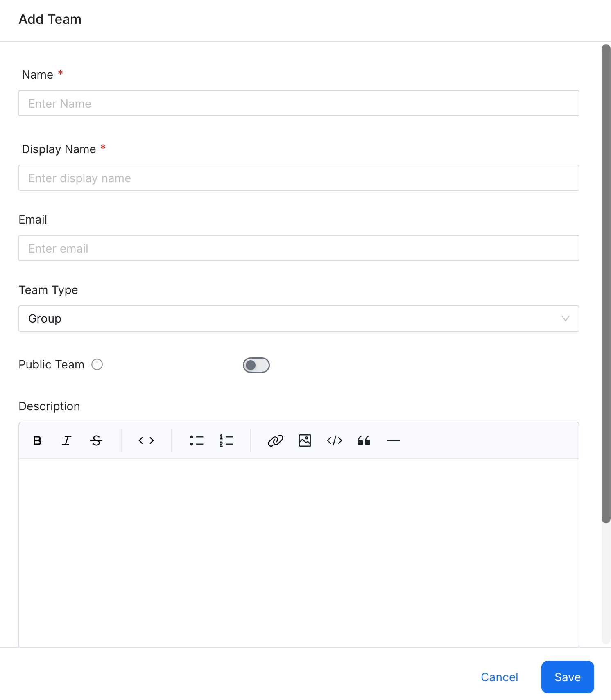Viewport: 611px width, 700px height.
Task: Insert block quote in Description editor
Action: [364, 440]
